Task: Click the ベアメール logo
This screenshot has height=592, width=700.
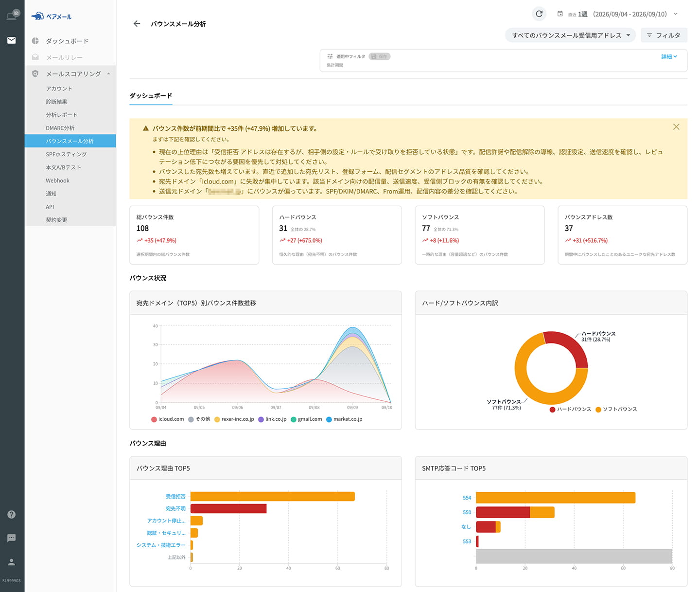Action: tap(51, 17)
